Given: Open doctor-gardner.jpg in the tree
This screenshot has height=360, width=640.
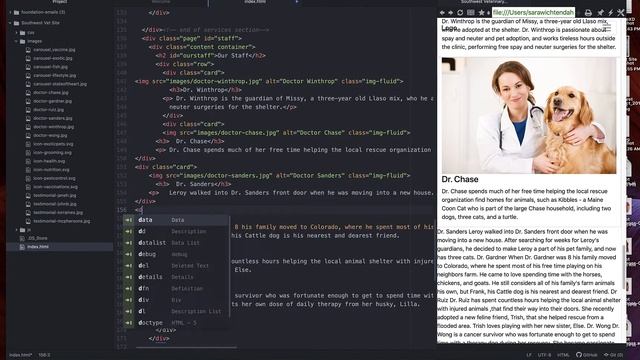Looking at the screenshot, I should coord(52,101).
